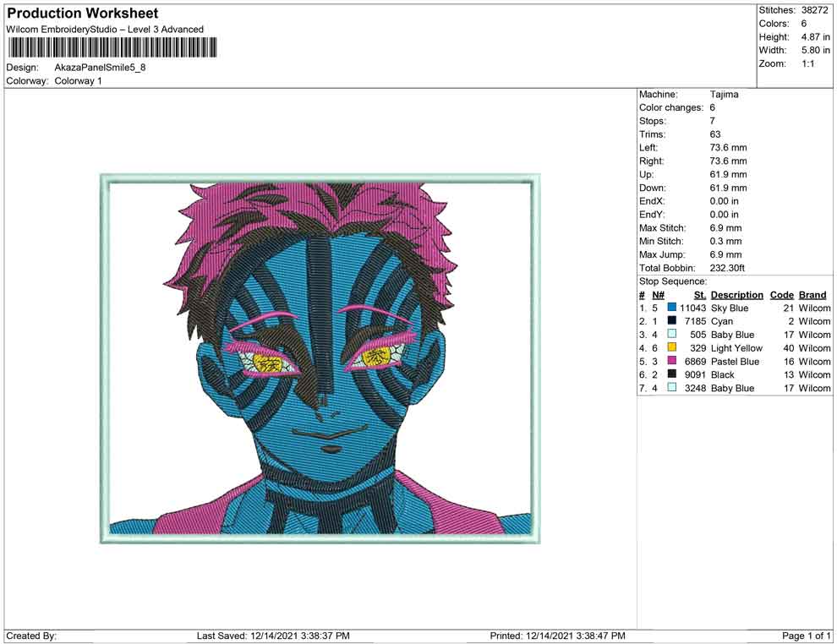Click the 'Stops:' label
Image resolution: width=837 pixels, height=644 pixels.
(653, 121)
